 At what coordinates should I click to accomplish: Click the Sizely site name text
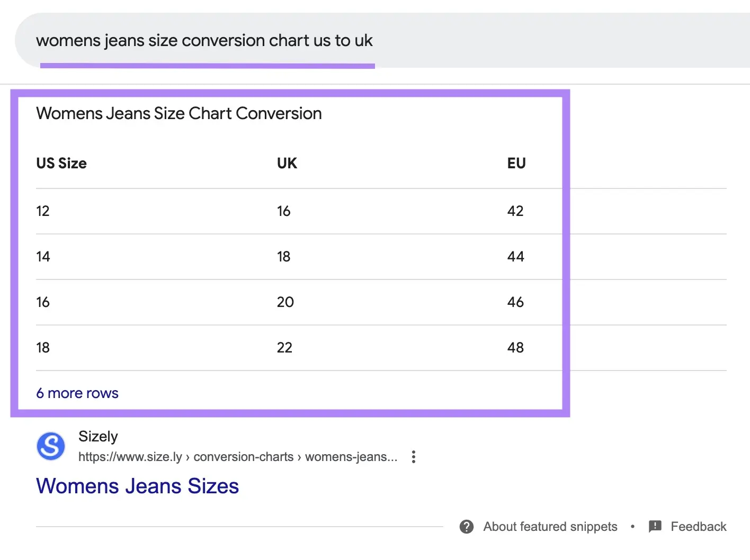pos(98,436)
